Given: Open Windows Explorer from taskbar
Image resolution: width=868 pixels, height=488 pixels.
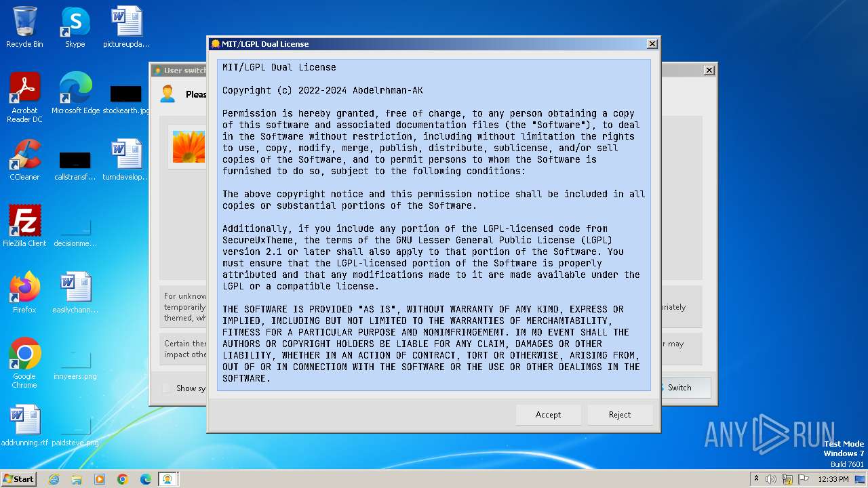Looking at the screenshot, I should [x=77, y=479].
